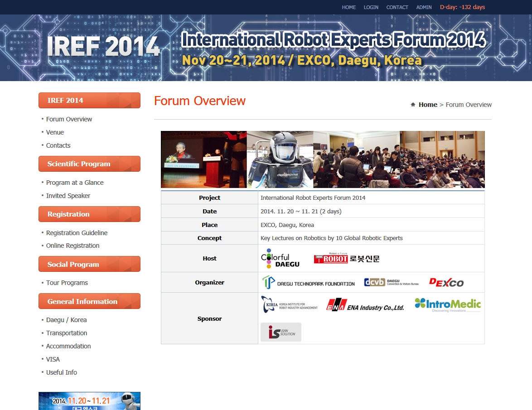Click the IntroMedic sponsor logo
This screenshot has width=532, height=410.
tap(448, 304)
